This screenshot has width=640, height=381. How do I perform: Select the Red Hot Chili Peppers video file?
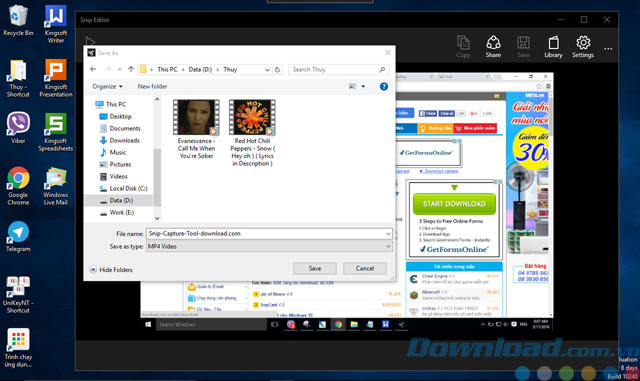point(252,133)
